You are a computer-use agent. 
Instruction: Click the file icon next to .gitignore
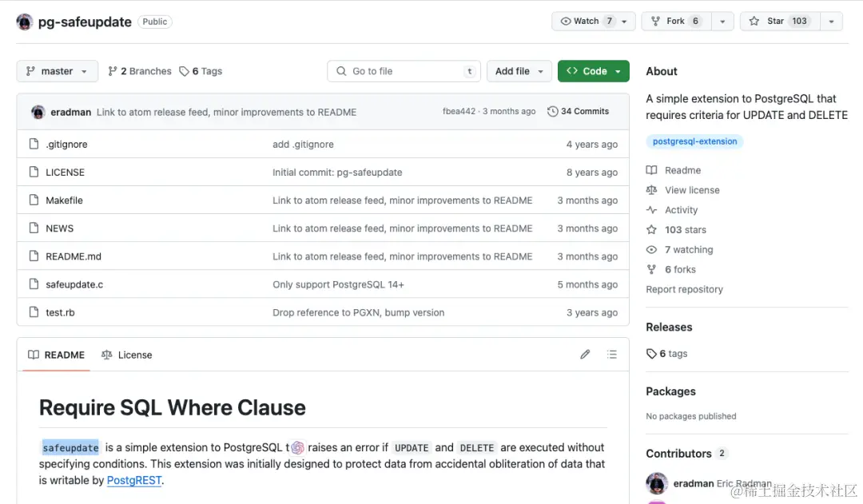[34, 144]
